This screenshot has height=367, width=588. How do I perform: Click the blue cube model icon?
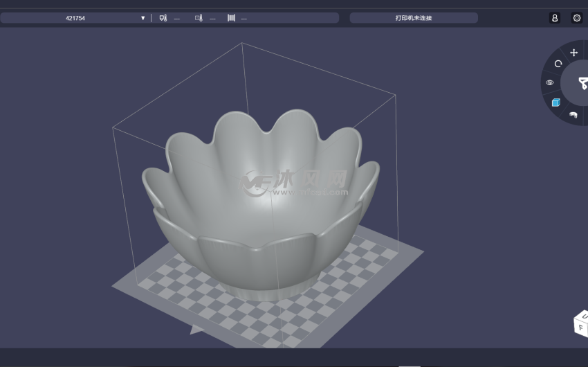[555, 102]
